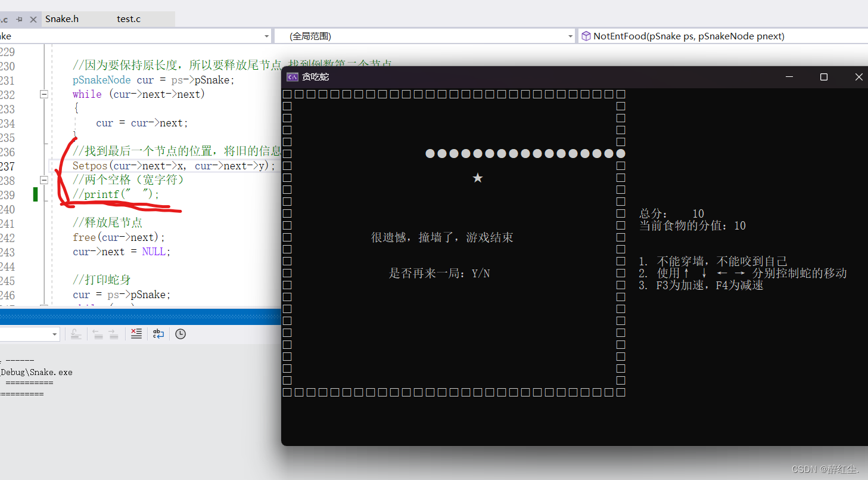The height and width of the screenshot is (480, 868).
Task: Collapse the while block at line 232
Action: click(x=43, y=94)
